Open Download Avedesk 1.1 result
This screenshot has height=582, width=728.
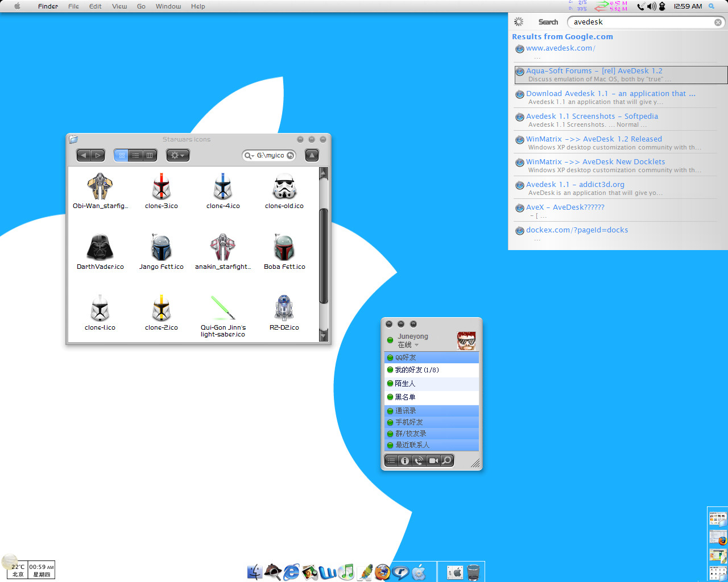611,94
